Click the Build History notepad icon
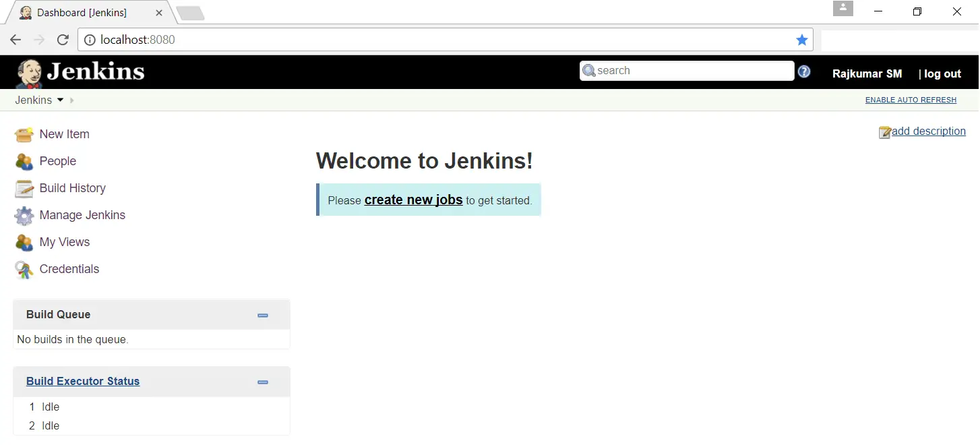The image size is (980, 445). (x=24, y=188)
